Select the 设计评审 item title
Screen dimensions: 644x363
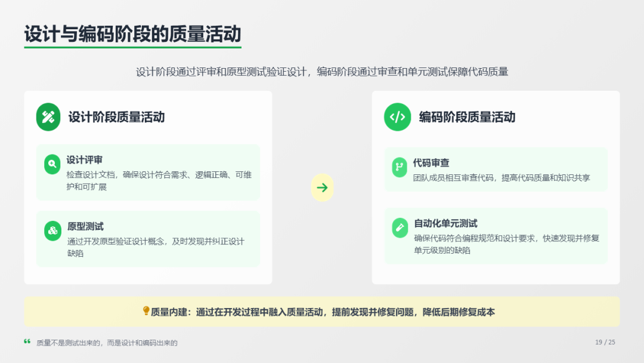pos(84,160)
